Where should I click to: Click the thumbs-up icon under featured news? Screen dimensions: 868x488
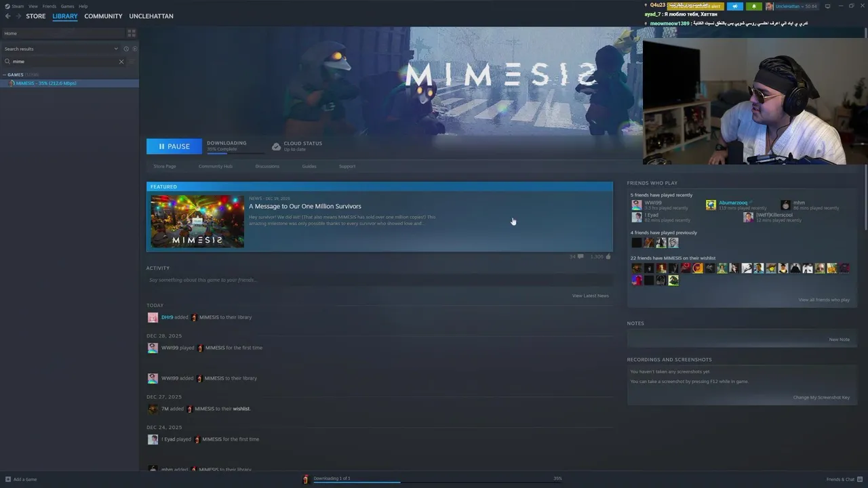pos(608,257)
